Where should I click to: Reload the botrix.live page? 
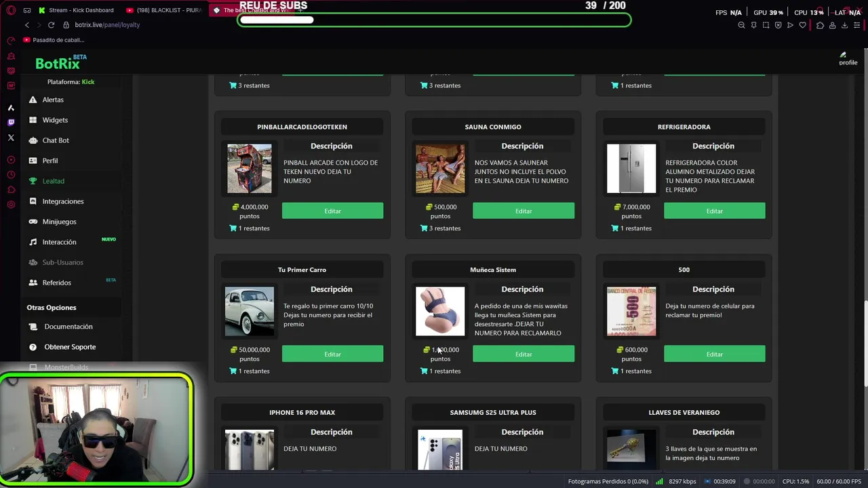(51, 25)
